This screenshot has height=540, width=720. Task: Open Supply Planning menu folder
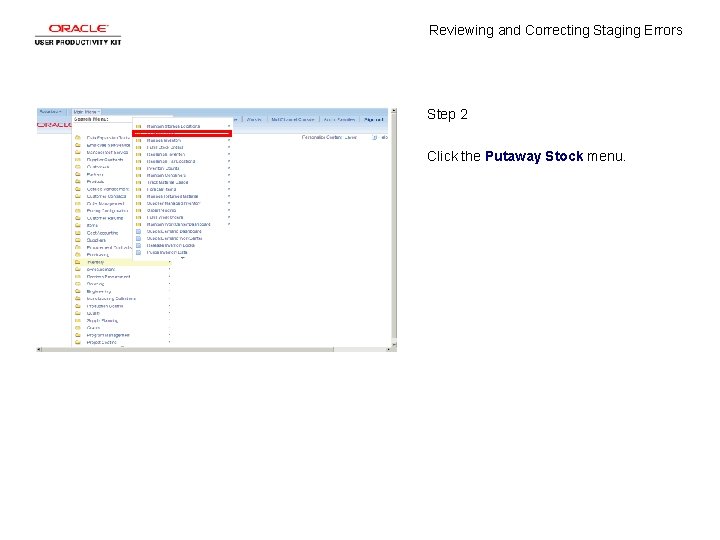point(102,321)
